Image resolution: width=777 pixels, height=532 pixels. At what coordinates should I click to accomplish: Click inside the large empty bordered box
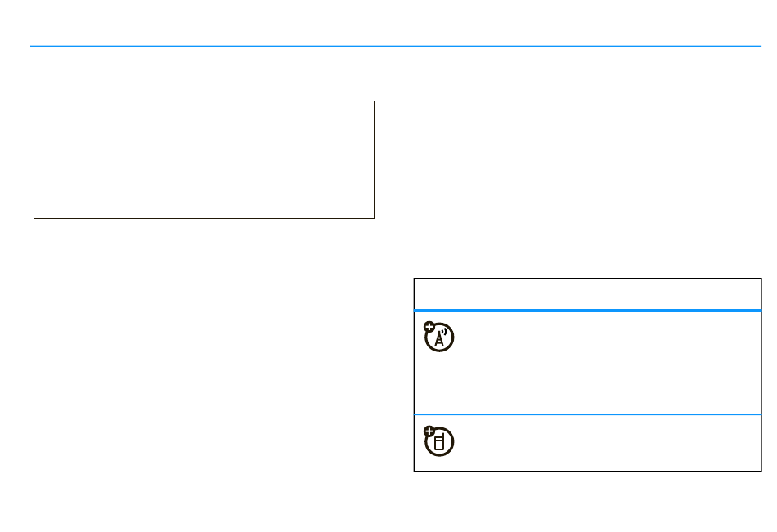(x=204, y=159)
